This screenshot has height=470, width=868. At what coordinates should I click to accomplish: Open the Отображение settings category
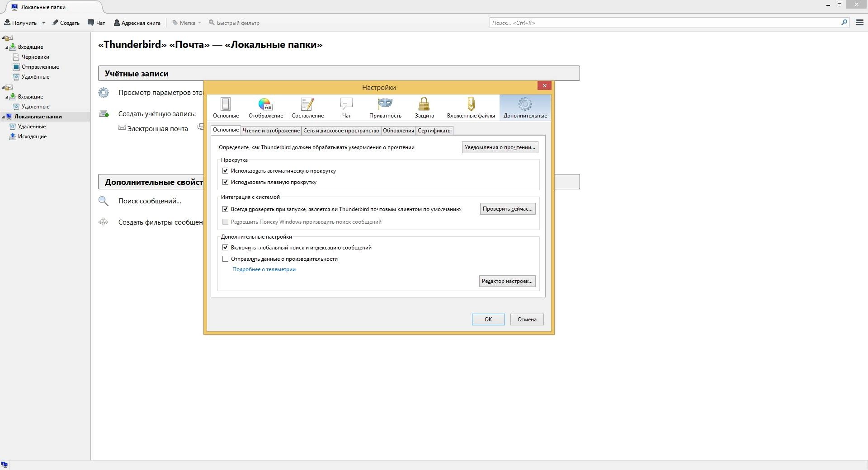[x=265, y=108]
